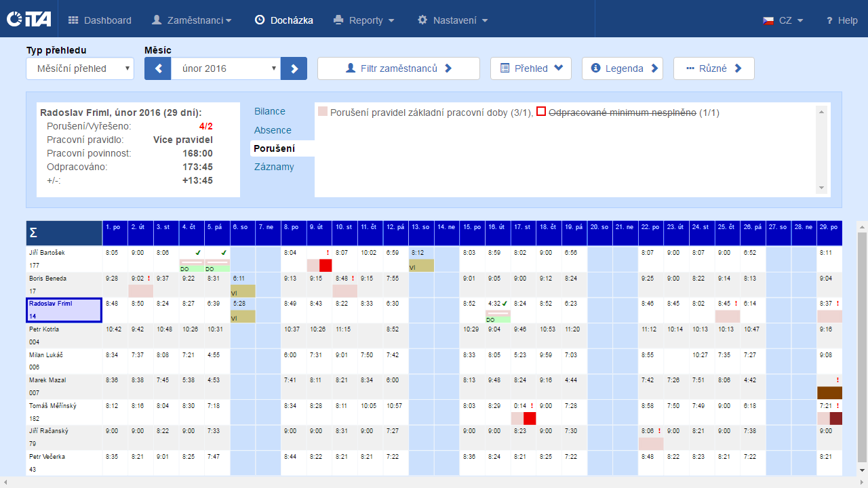Click the red square violation marker in legend
Screen dimensions: 868x488
541,113
